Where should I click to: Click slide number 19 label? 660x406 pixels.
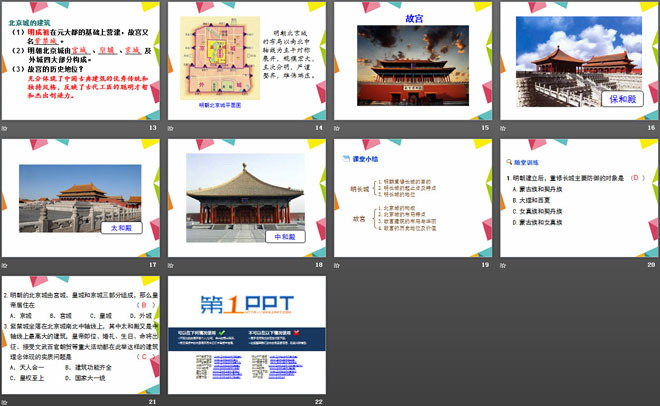point(485,265)
